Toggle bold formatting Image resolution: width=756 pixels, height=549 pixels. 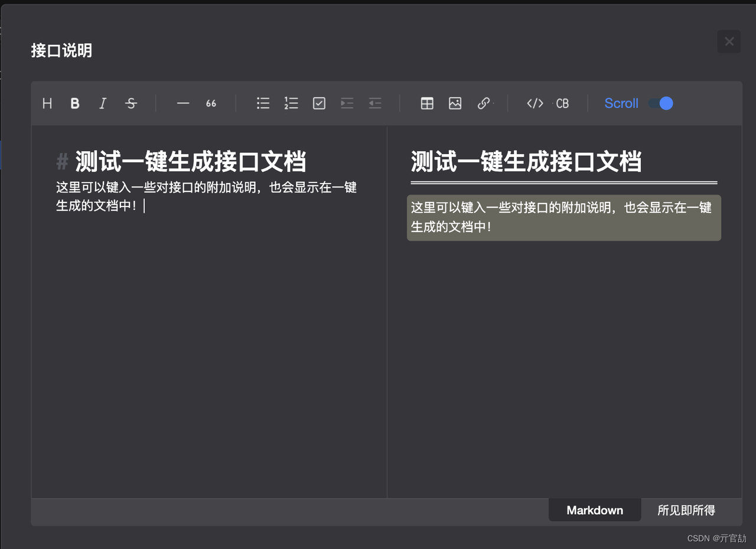[75, 103]
